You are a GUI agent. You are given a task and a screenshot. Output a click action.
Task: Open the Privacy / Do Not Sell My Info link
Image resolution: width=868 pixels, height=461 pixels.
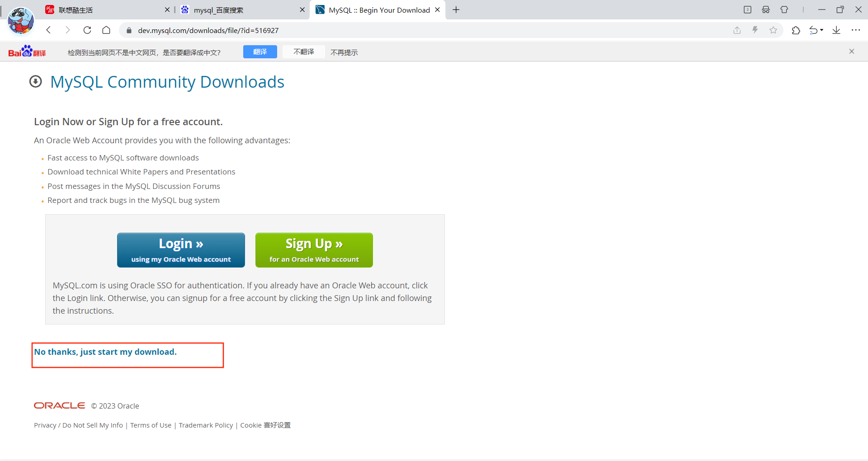click(78, 425)
